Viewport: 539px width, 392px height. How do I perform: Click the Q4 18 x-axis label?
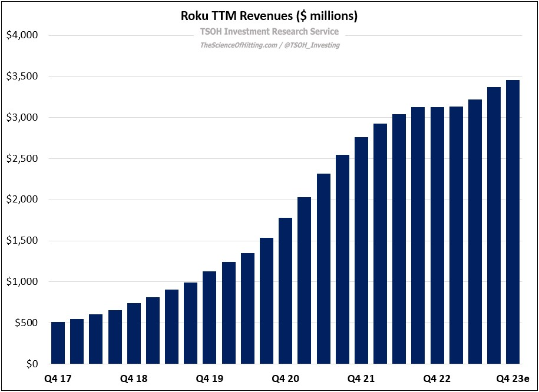tap(134, 378)
